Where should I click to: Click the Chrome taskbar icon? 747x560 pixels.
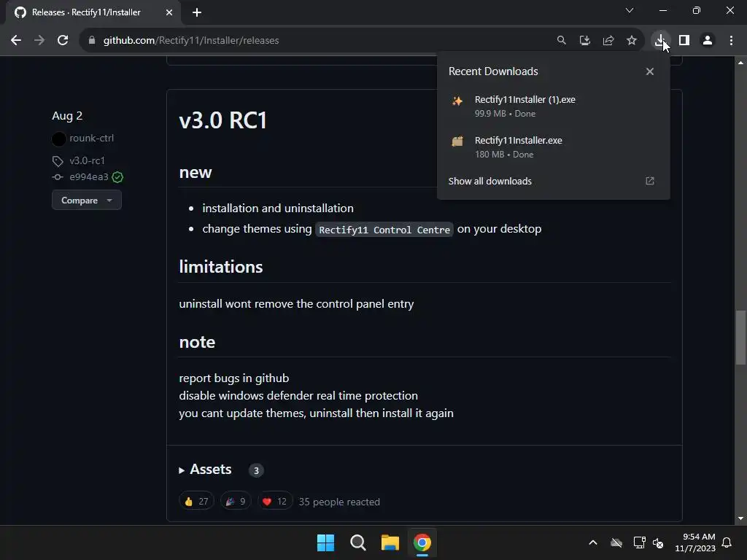[422, 542]
